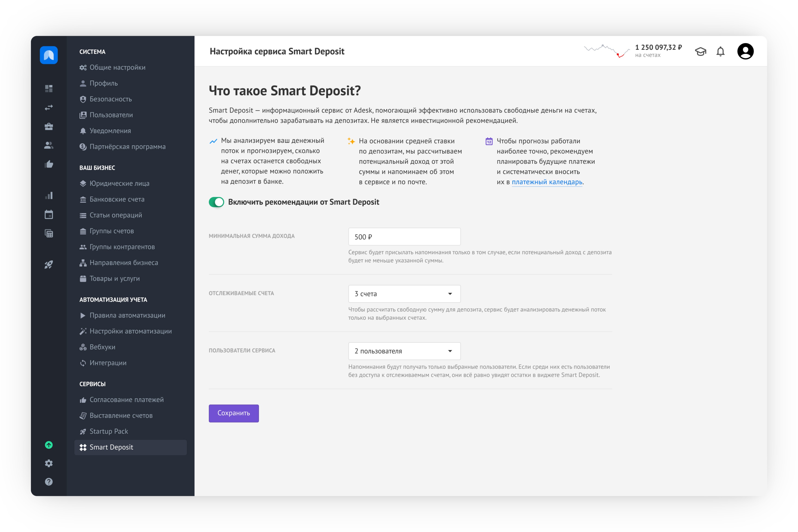Go to Юридические лица
Screen dimensions: 798x532
(x=130, y=184)
